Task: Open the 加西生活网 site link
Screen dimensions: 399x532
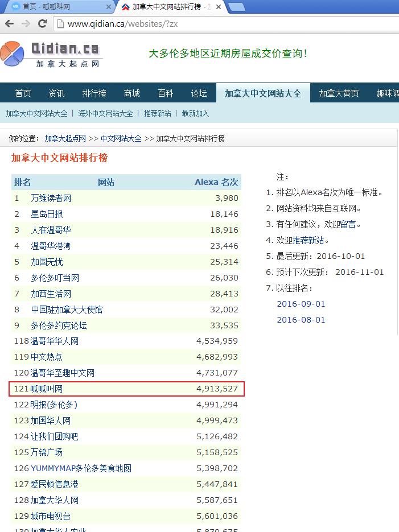Action: [x=51, y=294]
